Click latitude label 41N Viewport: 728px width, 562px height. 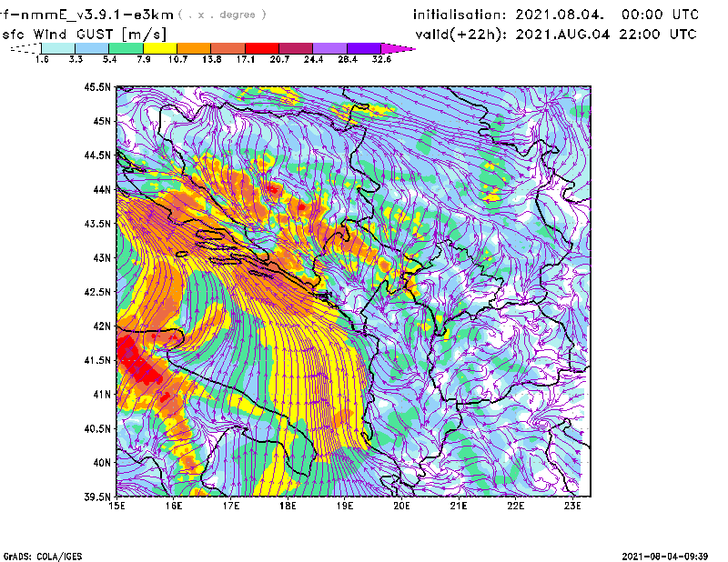(102, 395)
